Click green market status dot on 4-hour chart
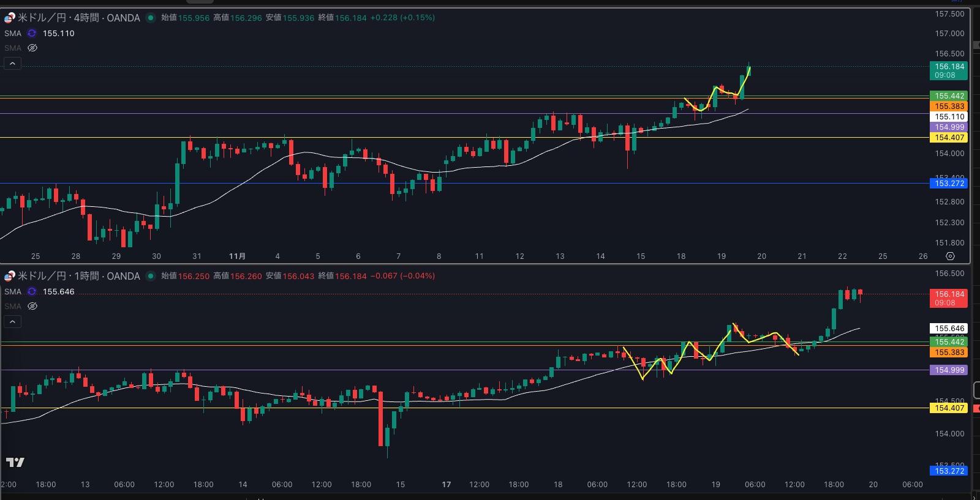The height and width of the screenshot is (500, 980). [x=151, y=18]
